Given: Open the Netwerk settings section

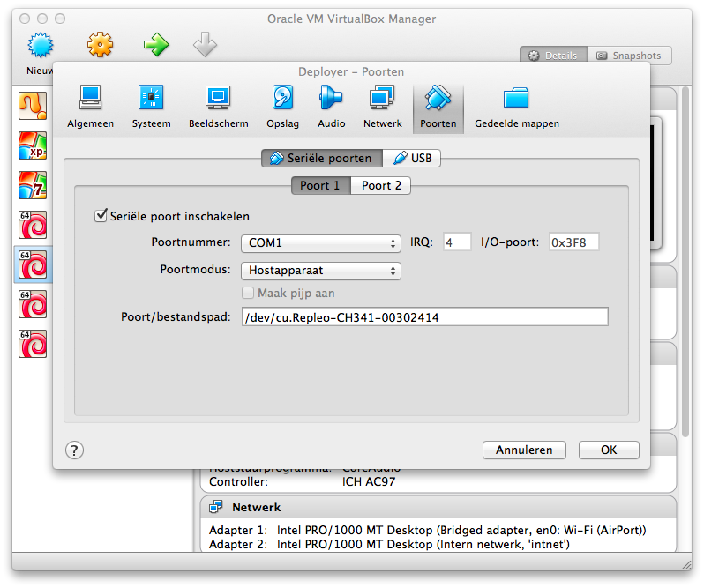Looking at the screenshot, I should click(383, 107).
